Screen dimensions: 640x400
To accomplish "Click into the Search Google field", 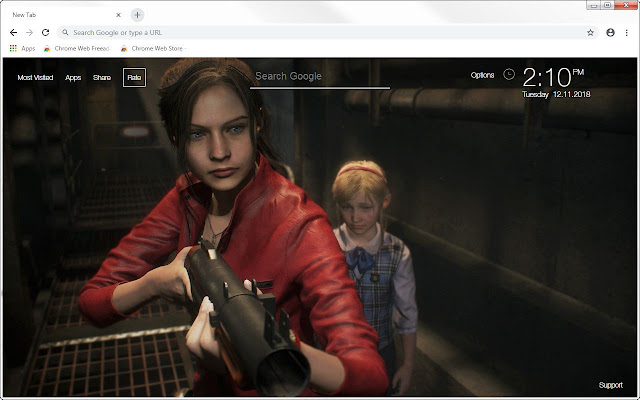I will 320,77.
